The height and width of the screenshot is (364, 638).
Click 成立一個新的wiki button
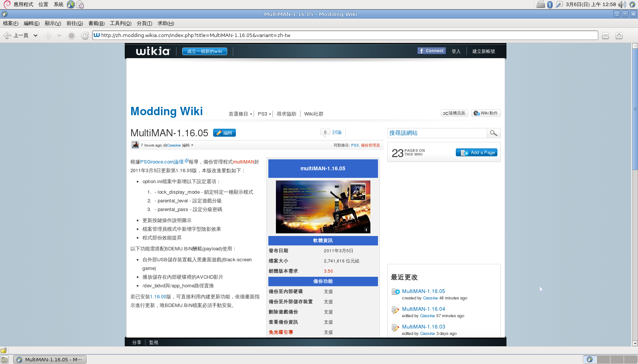(x=204, y=51)
